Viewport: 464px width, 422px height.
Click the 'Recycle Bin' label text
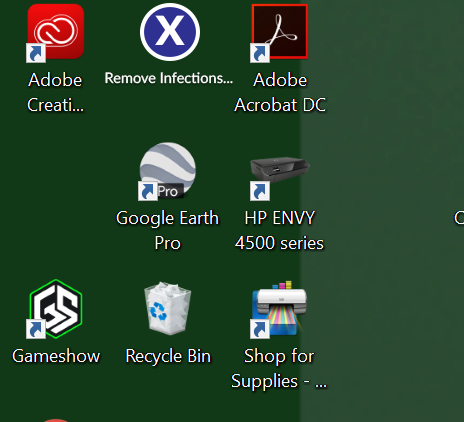pyautogui.click(x=168, y=356)
